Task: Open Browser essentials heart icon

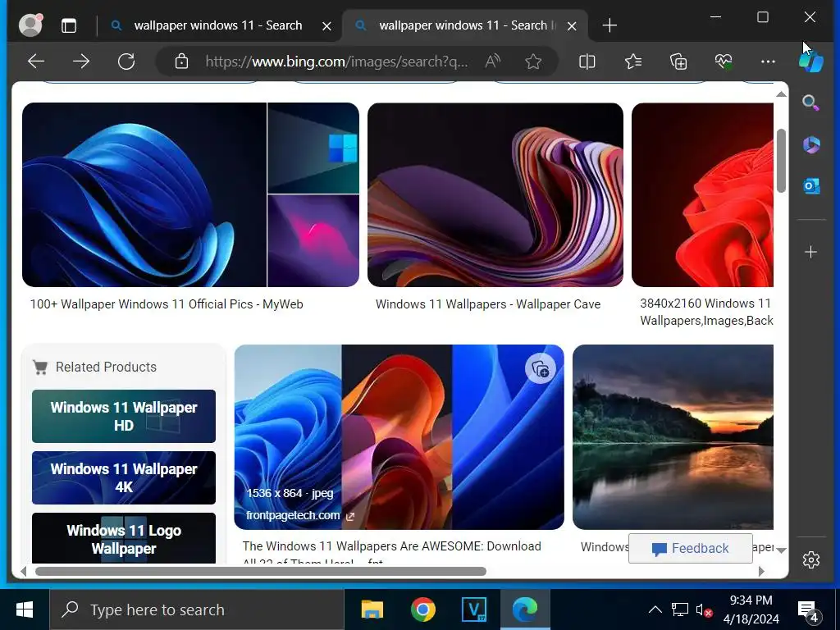Action: tap(724, 62)
